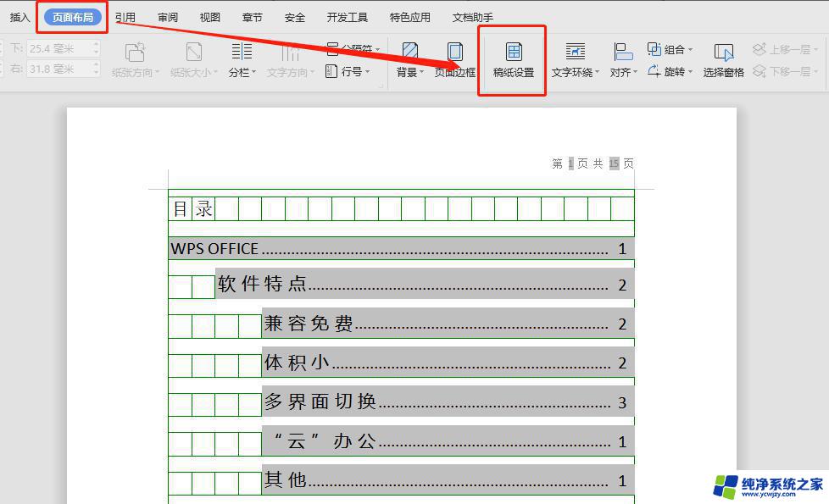Viewport: 829px width, 504px height.
Task: Click the 多界面切换 contents entry
Action: (x=320, y=402)
